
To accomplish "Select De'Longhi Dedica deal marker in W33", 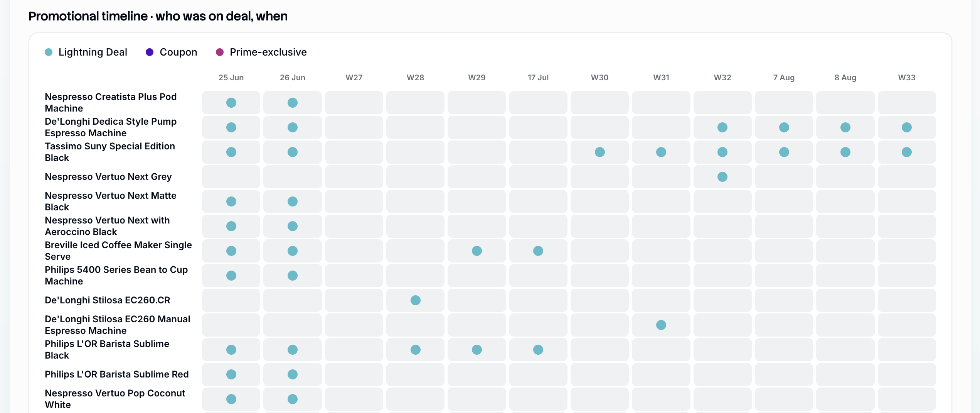I will tap(907, 127).
